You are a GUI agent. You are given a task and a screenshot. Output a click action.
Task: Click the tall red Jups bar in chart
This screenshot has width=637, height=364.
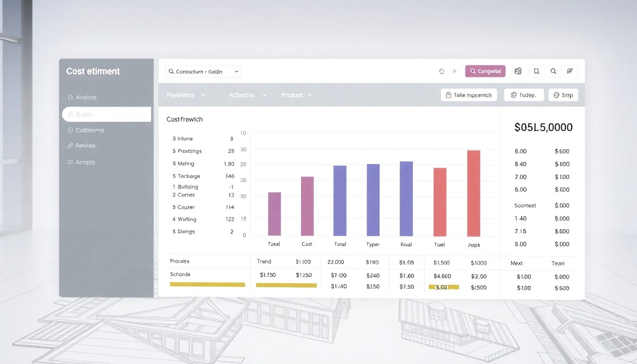(473, 193)
